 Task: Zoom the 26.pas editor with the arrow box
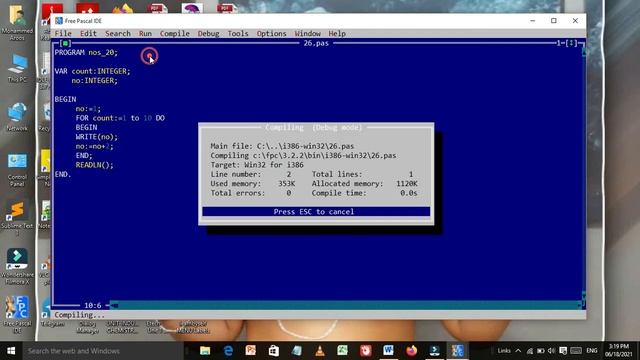[571, 43]
